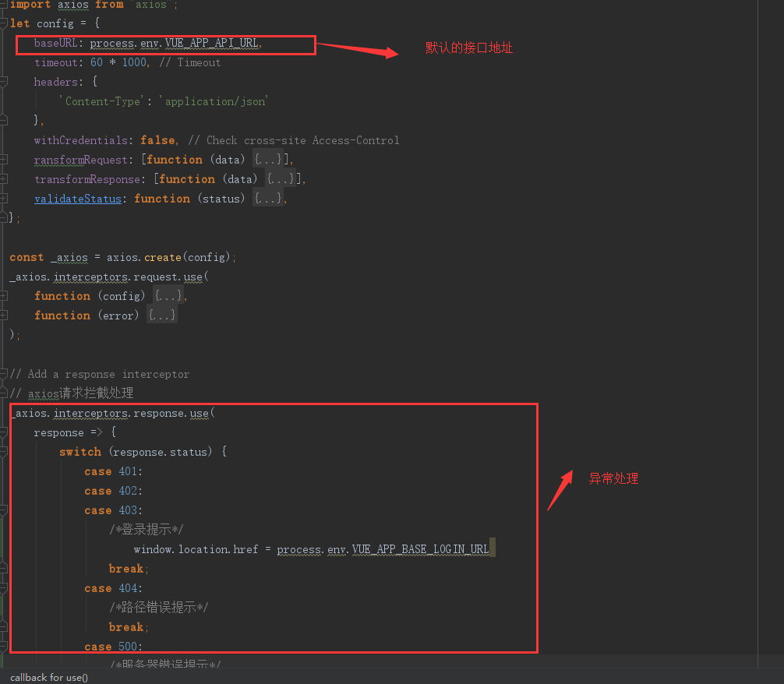Click the '// Add a response interceptor' comment
This screenshot has height=684, width=784.
point(100,374)
